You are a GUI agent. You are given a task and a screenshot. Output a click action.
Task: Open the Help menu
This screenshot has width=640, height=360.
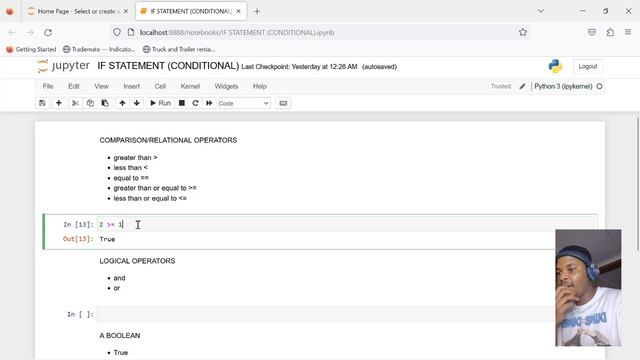tap(260, 87)
